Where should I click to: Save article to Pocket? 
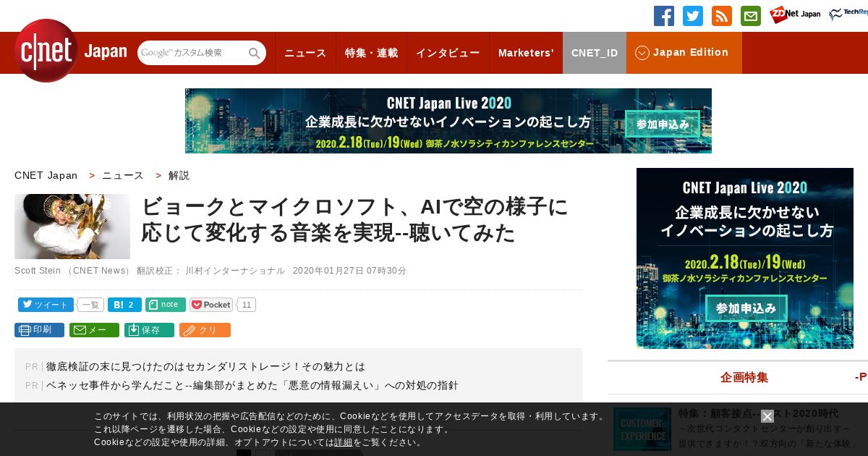211,305
